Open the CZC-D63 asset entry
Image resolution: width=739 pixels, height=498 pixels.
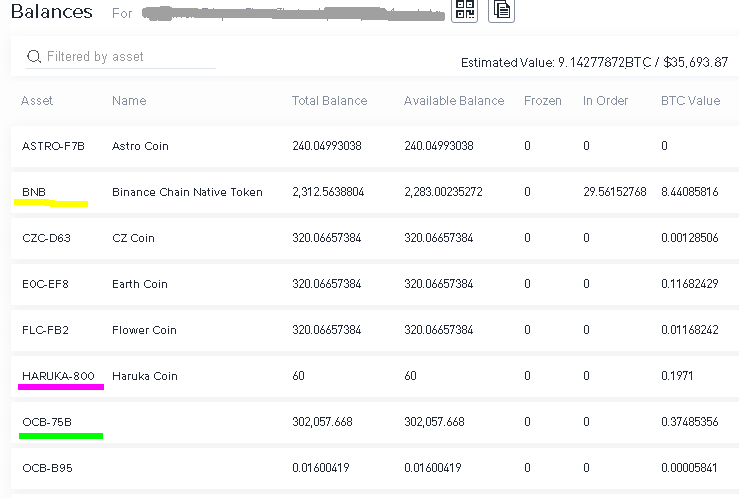(x=46, y=238)
